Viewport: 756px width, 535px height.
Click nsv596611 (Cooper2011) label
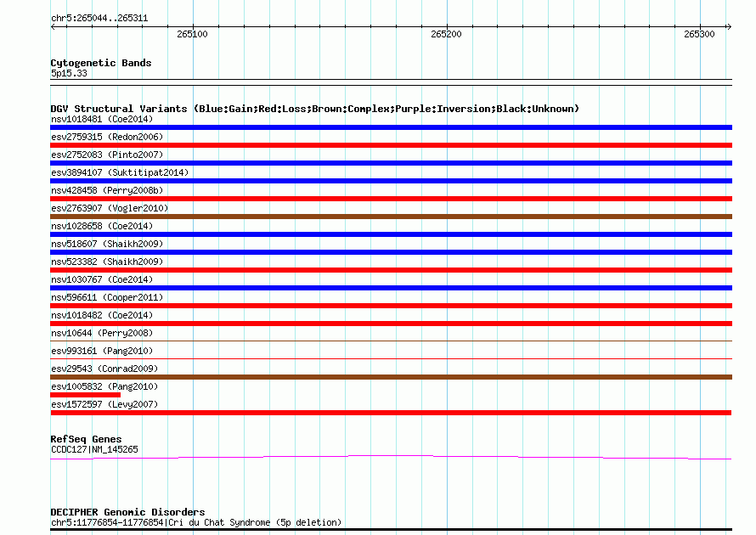[x=107, y=297]
